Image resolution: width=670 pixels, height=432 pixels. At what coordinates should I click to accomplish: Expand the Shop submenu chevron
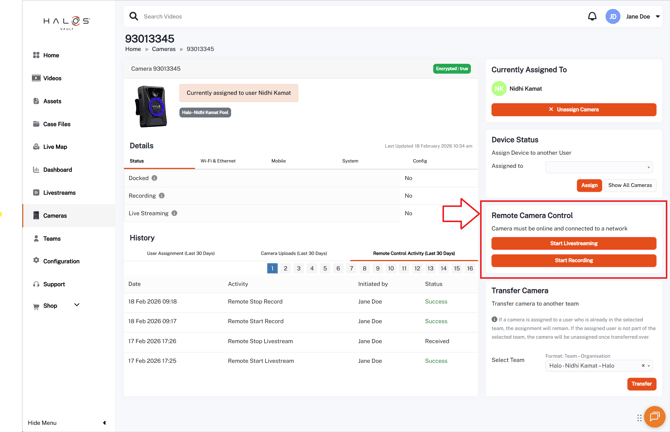(77, 306)
